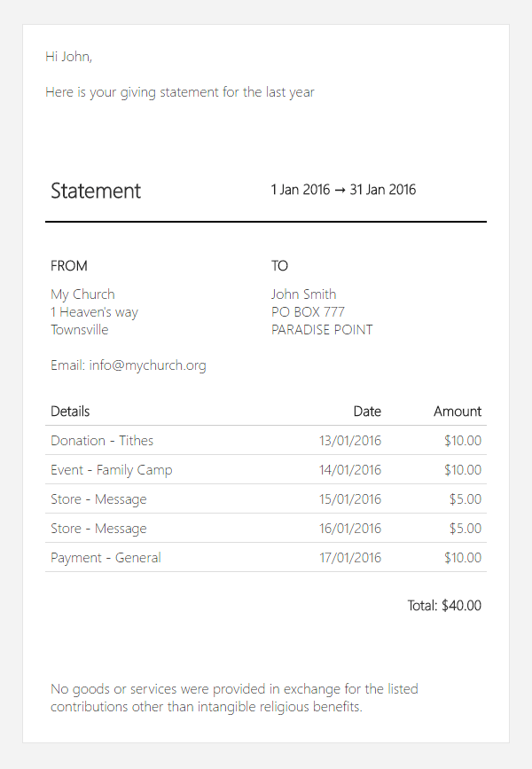Click the 16/01/2016 date cell
532x769 pixels.
coord(350,529)
